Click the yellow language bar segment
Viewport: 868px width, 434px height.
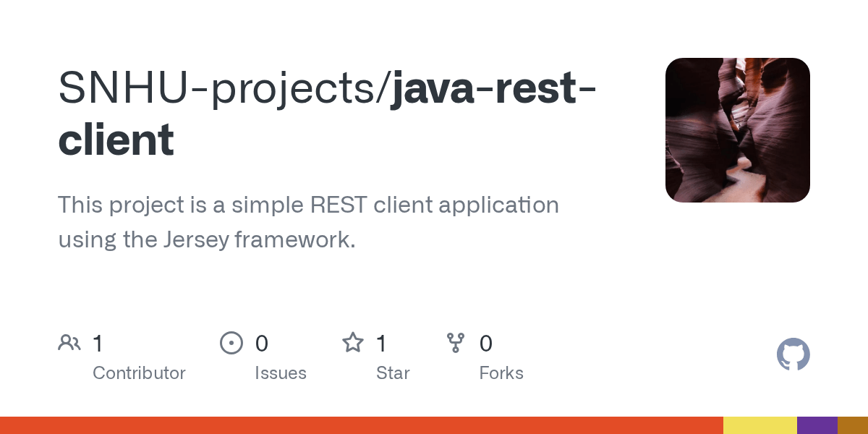pos(759,425)
